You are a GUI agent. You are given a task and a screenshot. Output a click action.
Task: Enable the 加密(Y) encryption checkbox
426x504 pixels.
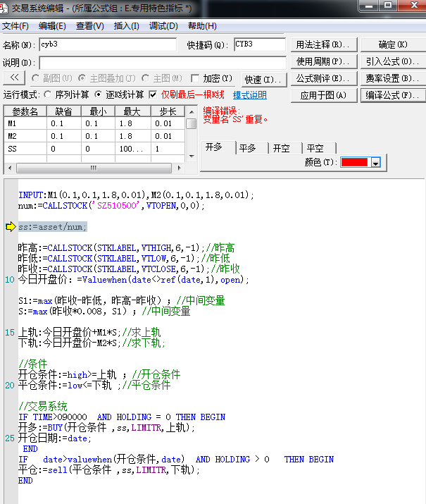195,78
